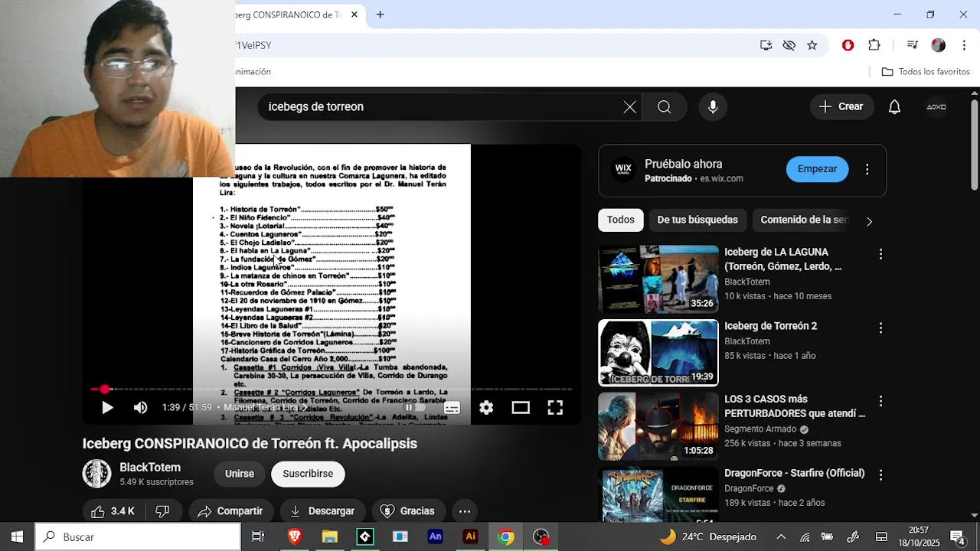980x551 pixels.
Task: Open the BlackTotem channel name link
Action: click(x=150, y=468)
